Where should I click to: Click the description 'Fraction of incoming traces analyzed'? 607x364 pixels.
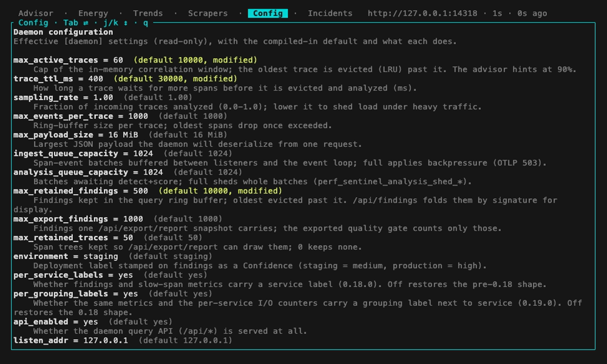point(257,107)
